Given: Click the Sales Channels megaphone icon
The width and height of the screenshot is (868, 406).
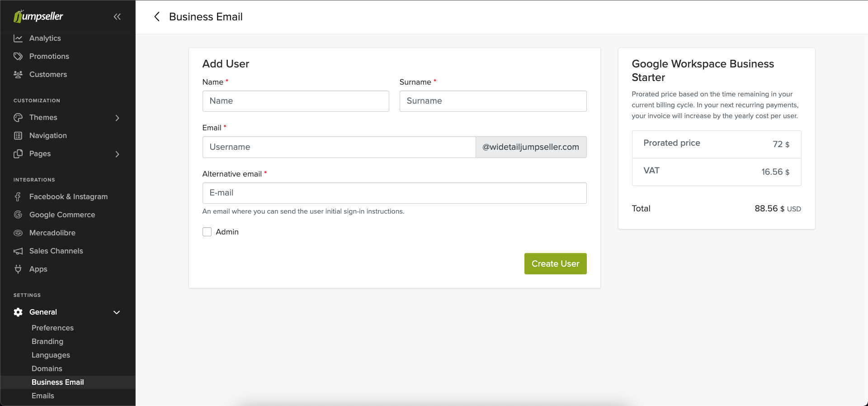Looking at the screenshot, I should coord(18,251).
